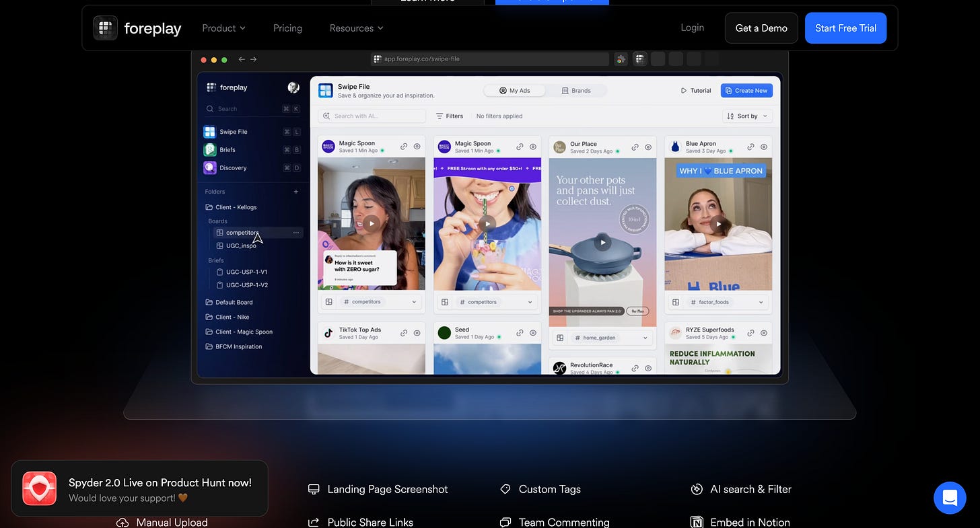Copy link on the TikTok Top Ads card
Screen dimensions: 980x528
[x=404, y=333]
